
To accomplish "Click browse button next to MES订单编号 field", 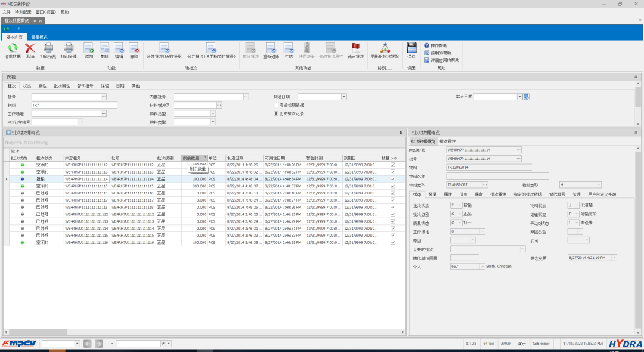I will pyautogui.click(x=80, y=122).
